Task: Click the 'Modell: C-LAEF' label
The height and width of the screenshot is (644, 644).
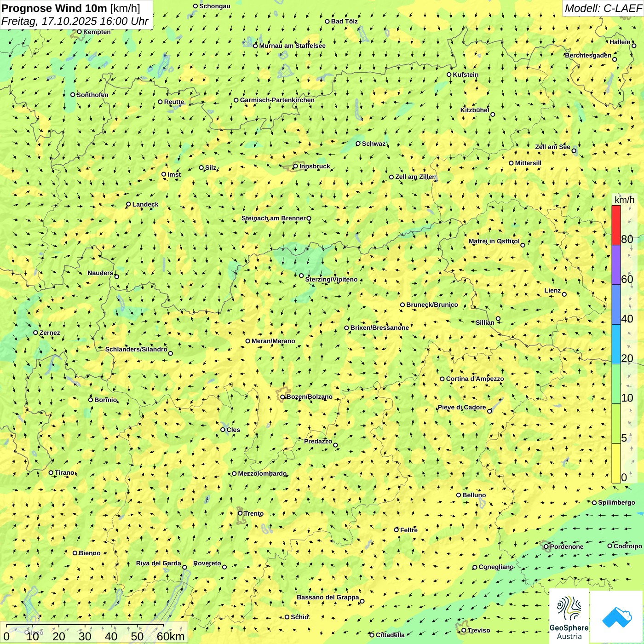Action: [x=603, y=8]
